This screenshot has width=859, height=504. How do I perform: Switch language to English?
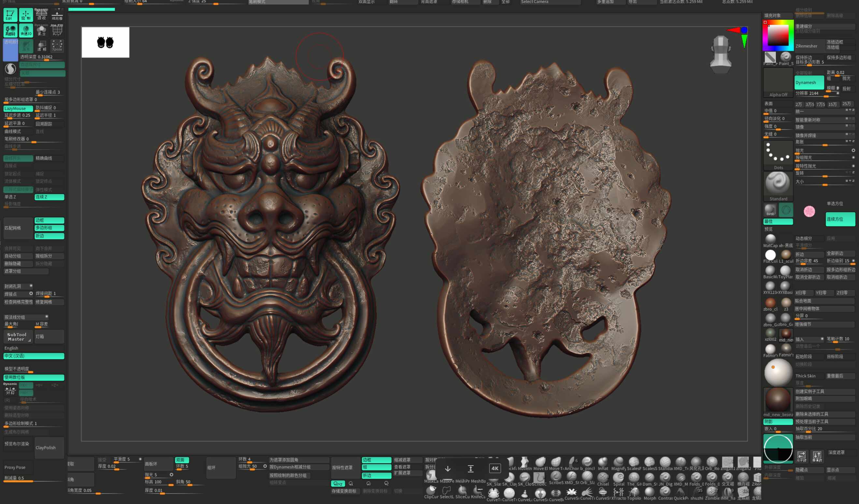12,348
